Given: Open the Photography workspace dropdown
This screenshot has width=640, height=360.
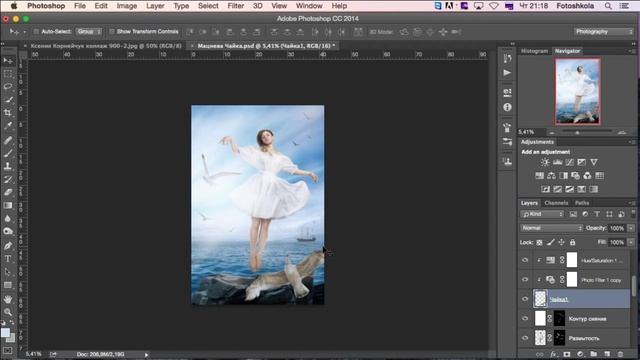Looking at the screenshot, I should (604, 31).
